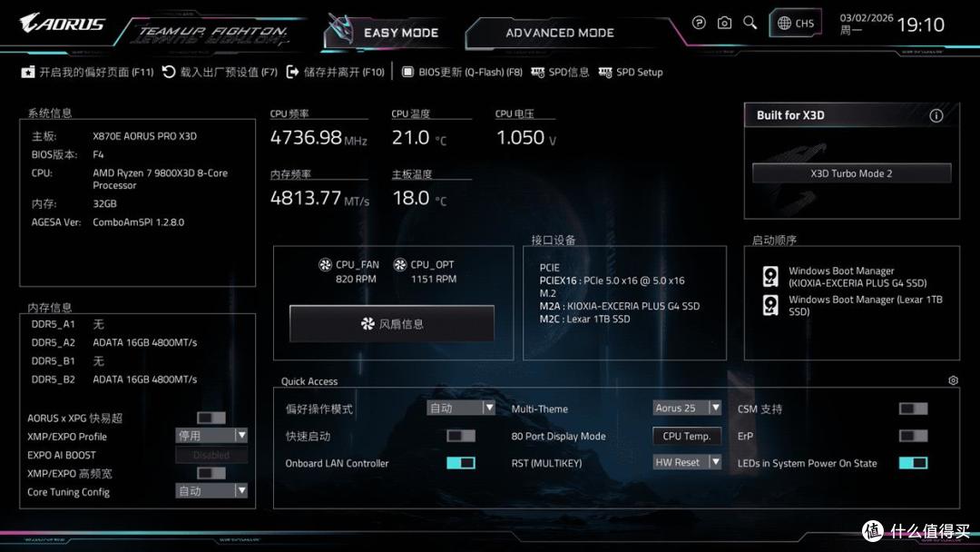Click the save and exit arrow icon
The image size is (980, 552).
(x=292, y=72)
